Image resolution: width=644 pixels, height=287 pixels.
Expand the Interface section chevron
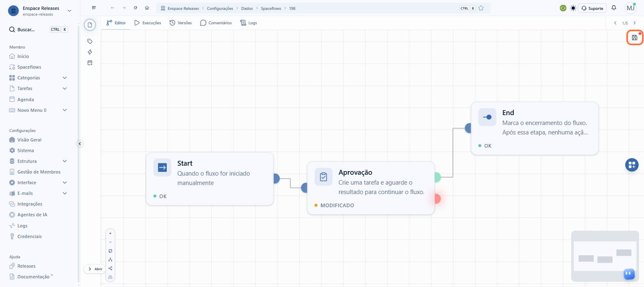(x=64, y=183)
